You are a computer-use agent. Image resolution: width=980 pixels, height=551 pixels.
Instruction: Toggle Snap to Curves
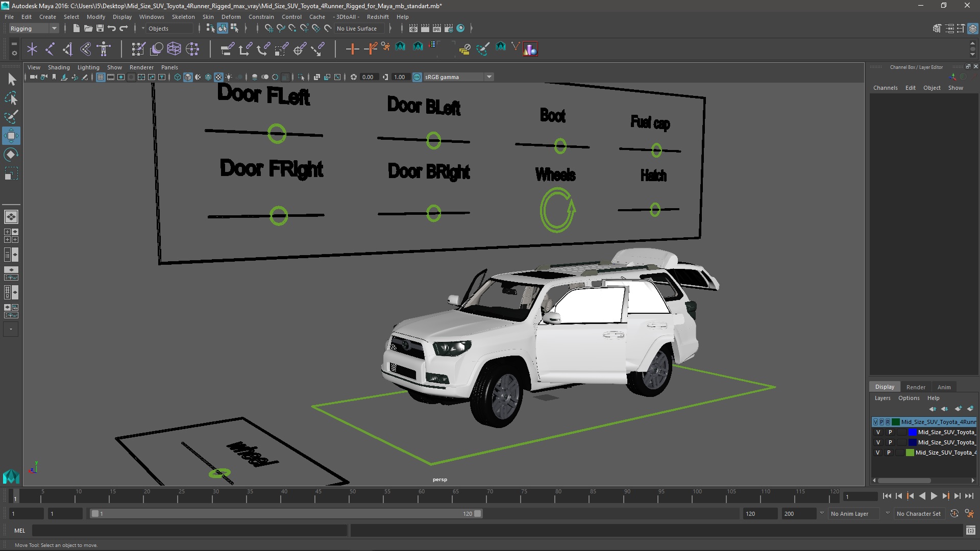[x=280, y=29]
